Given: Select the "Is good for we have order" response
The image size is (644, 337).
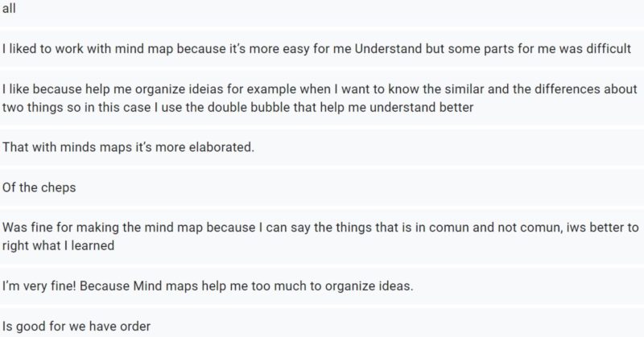Looking at the screenshot, I should click(78, 328).
